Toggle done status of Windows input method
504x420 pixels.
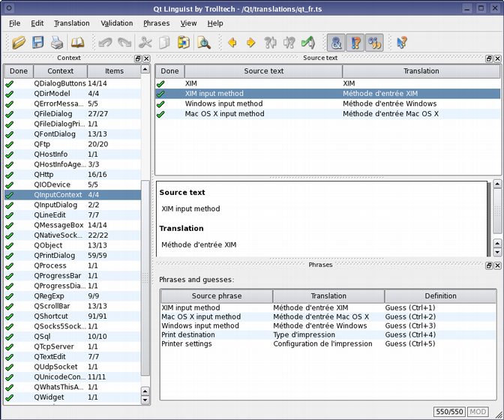click(160, 103)
